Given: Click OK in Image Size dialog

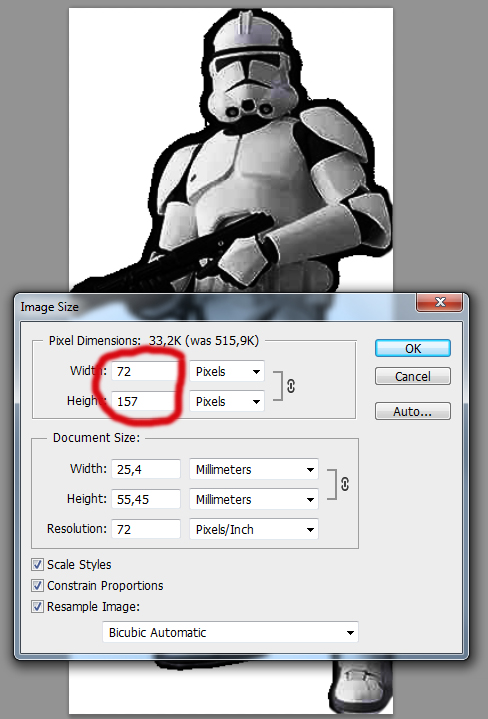Looking at the screenshot, I should (x=413, y=348).
